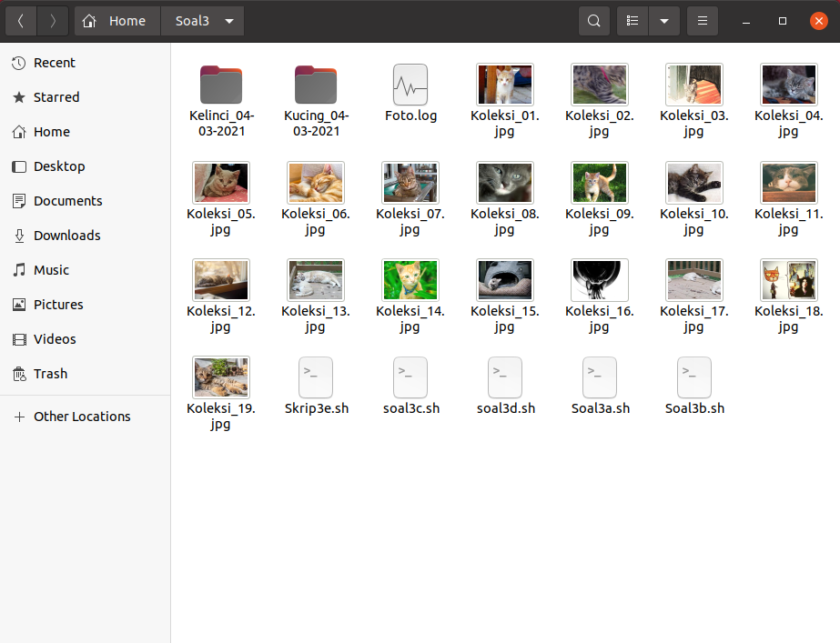
Task: Open the Koleksi_14.jpg cat thumbnail
Action: pos(410,279)
